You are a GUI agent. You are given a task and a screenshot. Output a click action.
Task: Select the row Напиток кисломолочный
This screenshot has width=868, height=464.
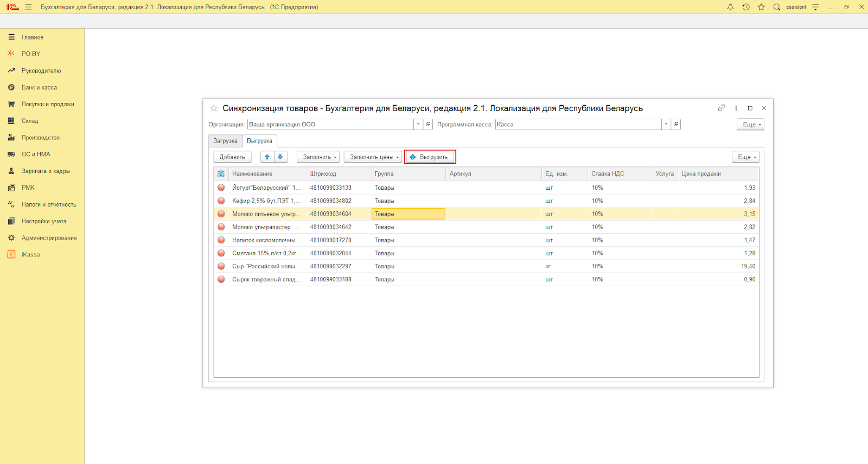(x=486, y=240)
